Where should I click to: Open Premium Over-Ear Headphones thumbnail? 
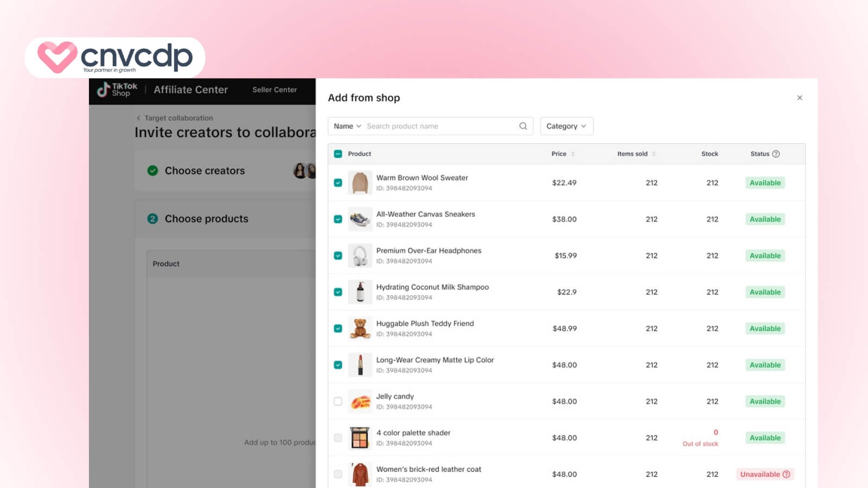coord(360,255)
